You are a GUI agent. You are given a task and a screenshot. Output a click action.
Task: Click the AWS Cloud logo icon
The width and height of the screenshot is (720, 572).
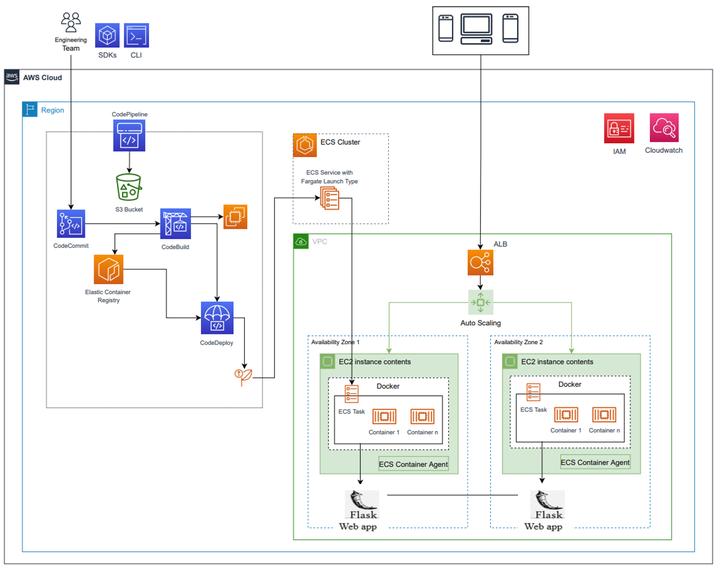tap(12, 77)
